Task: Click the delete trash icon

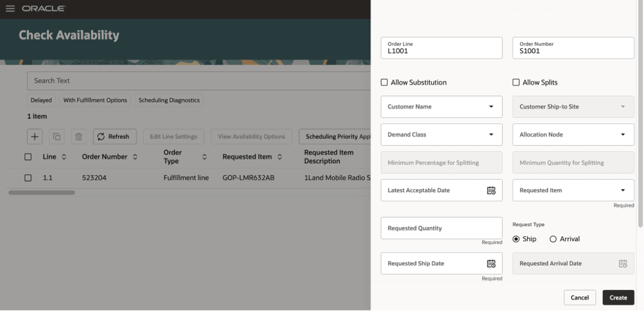Action: point(79,137)
